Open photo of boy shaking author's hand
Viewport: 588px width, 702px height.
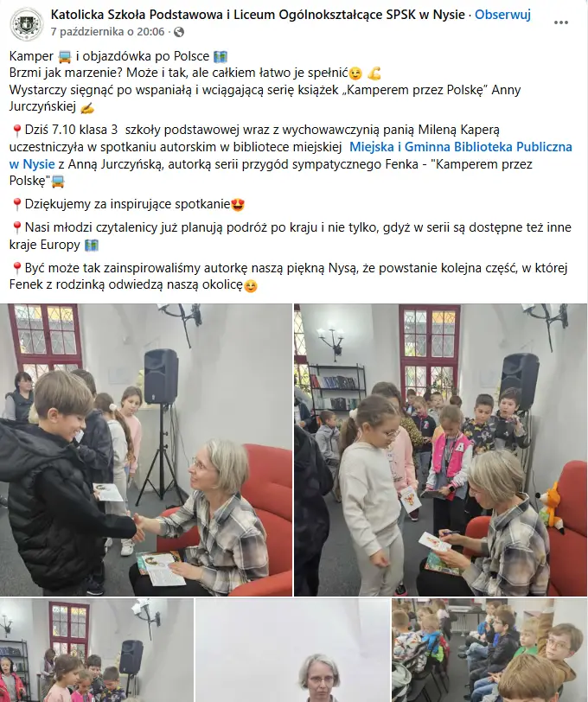point(146,450)
